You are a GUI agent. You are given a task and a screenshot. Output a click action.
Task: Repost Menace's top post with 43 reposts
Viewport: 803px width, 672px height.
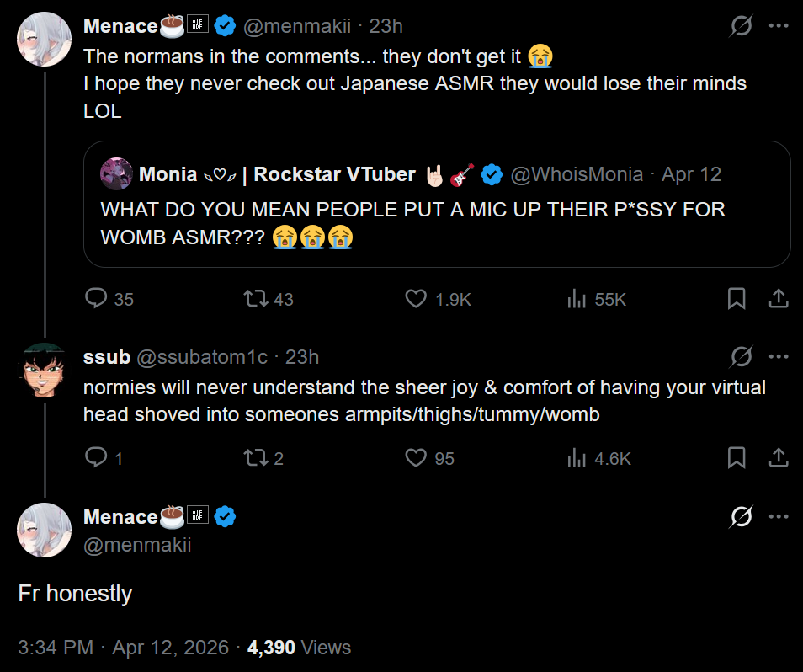point(253,299)
